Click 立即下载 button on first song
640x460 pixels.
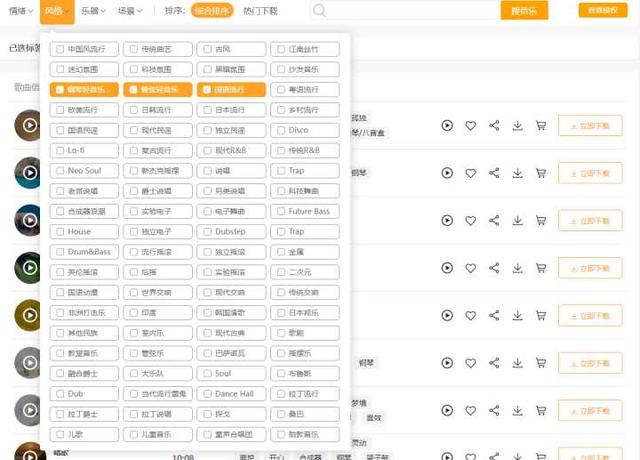point(589,126)
